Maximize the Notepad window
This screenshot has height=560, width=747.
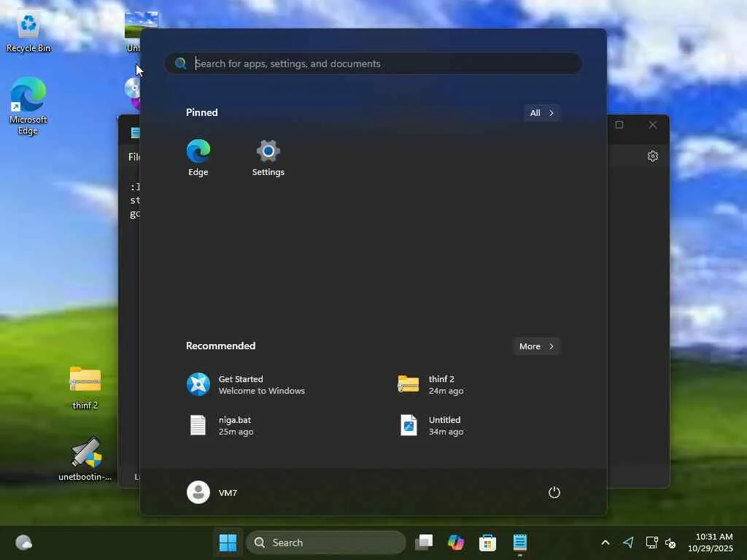[x=619, y=125]
